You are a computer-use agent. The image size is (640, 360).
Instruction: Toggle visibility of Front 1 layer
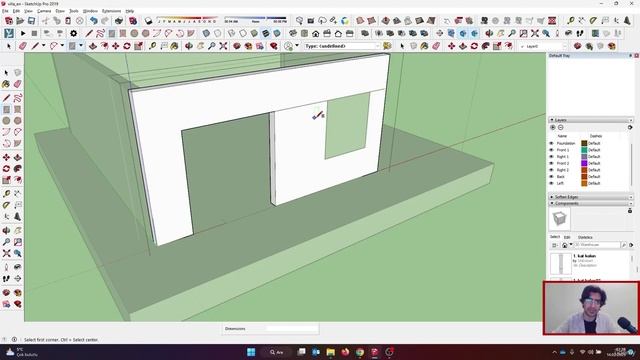pos(551,150)
